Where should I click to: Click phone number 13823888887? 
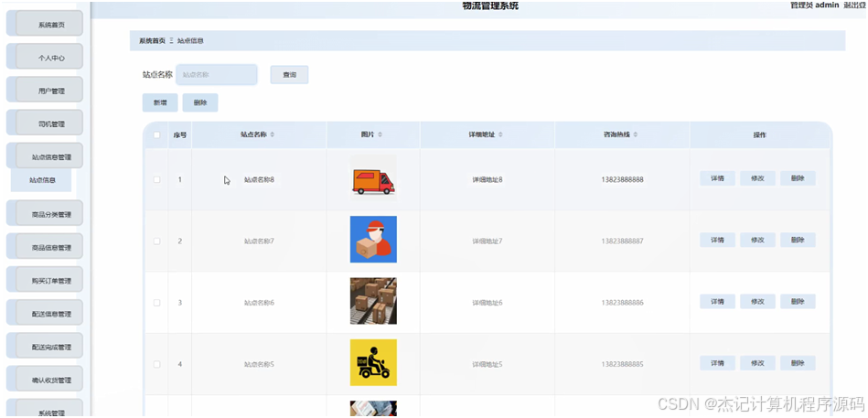point(622,241)
